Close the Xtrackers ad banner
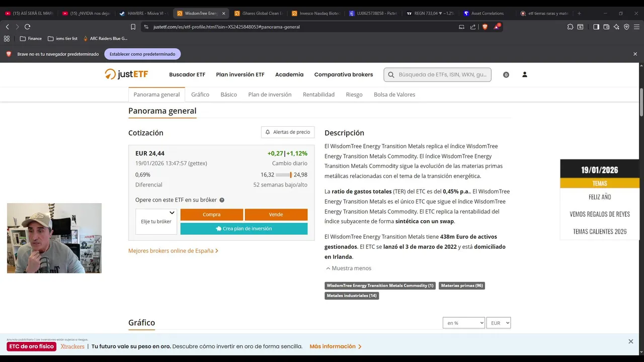The width and height of the screenshot is (644, 362). pos(630,341)
